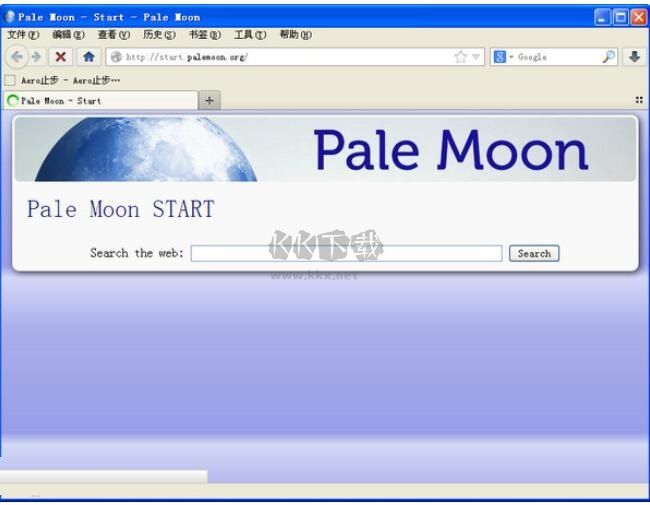Open the Downloads arrow button
The image size is (650, 505).
[x=635, y=57]
